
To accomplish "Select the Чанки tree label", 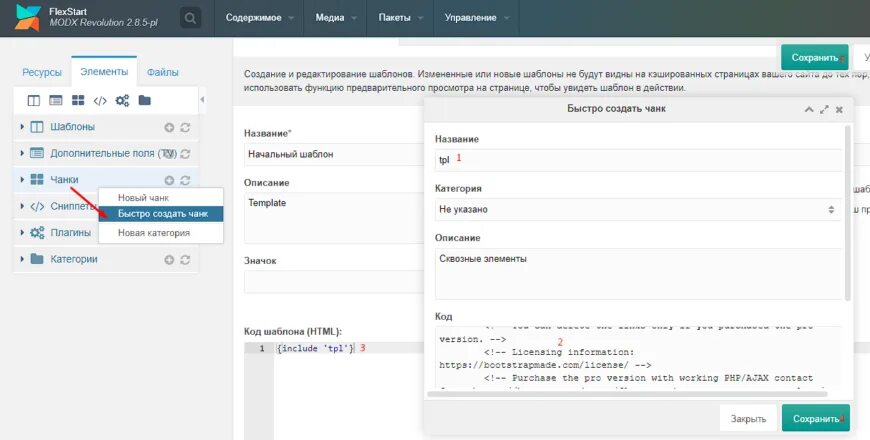I will pyautogui.click(x=64, y=179).
